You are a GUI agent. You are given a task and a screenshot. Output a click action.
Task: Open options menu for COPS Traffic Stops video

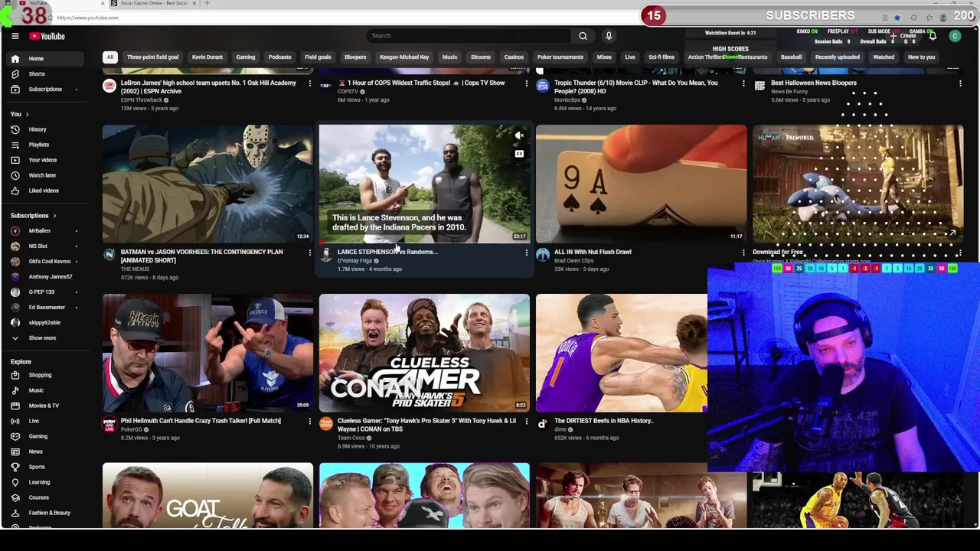(x=526, y=83)
